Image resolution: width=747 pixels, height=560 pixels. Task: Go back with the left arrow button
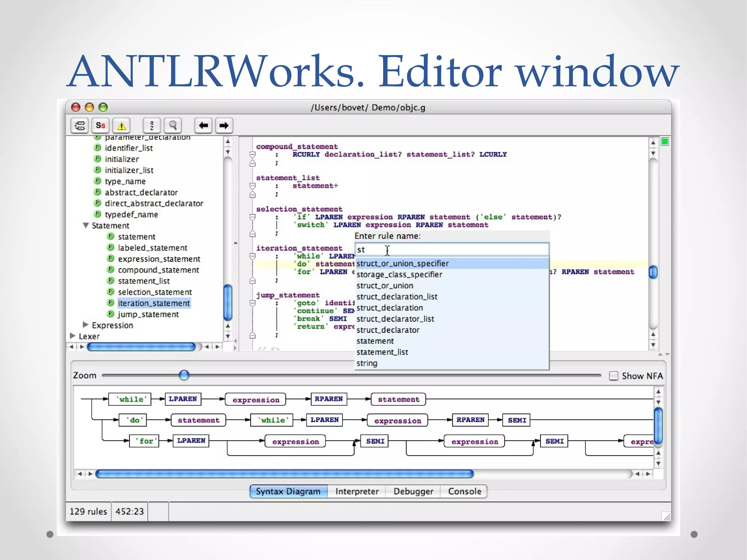(203, 125)
